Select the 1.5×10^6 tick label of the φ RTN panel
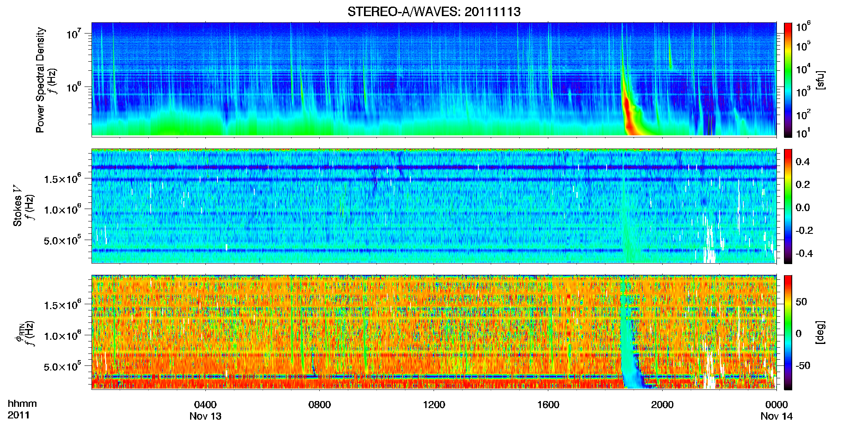 click(63, 305)
